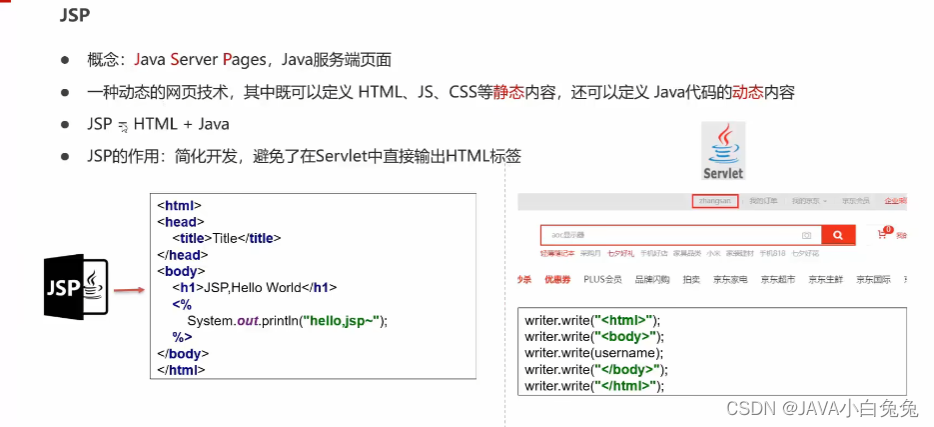Click the red 静态 word

(x=508, y=93)
